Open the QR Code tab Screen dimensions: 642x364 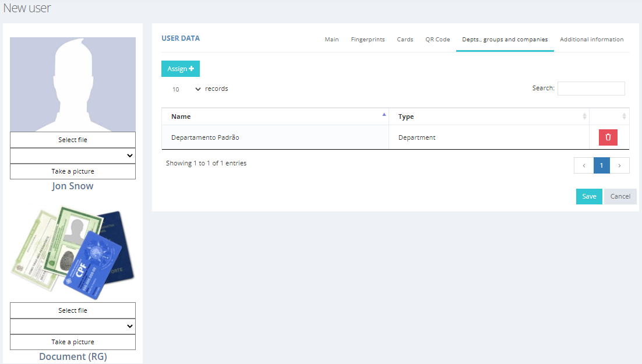pos(438,40)
